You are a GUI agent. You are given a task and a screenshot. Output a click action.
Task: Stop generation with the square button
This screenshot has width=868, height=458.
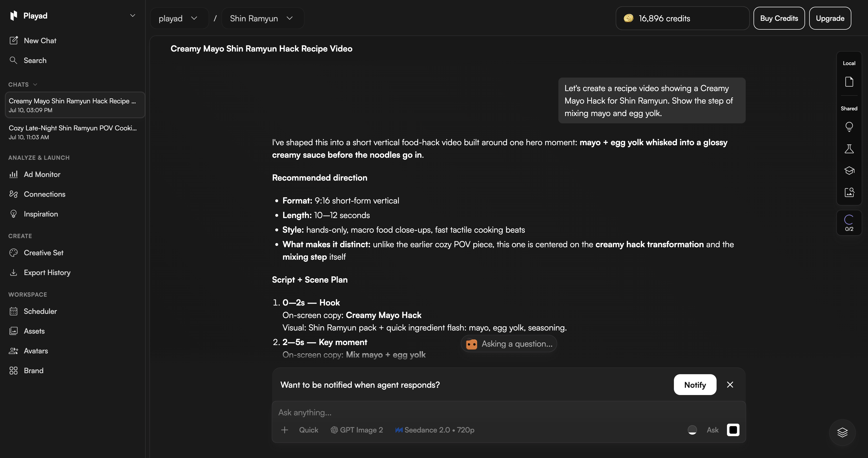[x=733, y=430]
